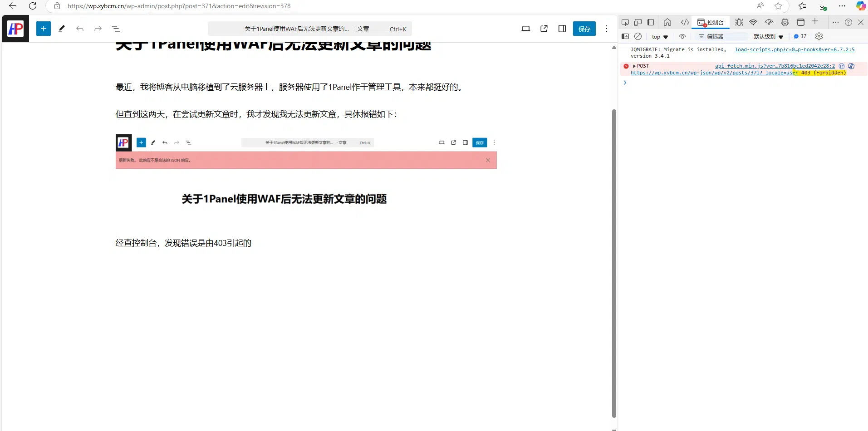Click the 筛选器 console filter field
Image resolution: width=868 pixels, height=431 pixels.
point(721,36)
